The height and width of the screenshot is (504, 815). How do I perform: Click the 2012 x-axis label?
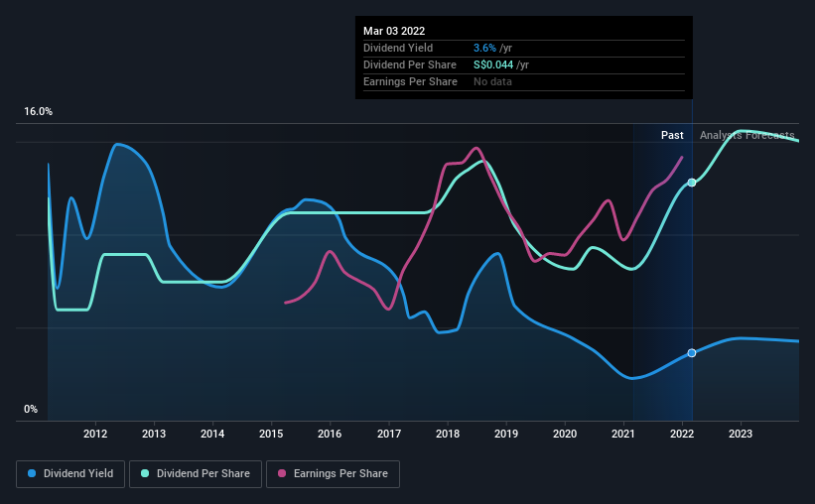coord(95,434)
